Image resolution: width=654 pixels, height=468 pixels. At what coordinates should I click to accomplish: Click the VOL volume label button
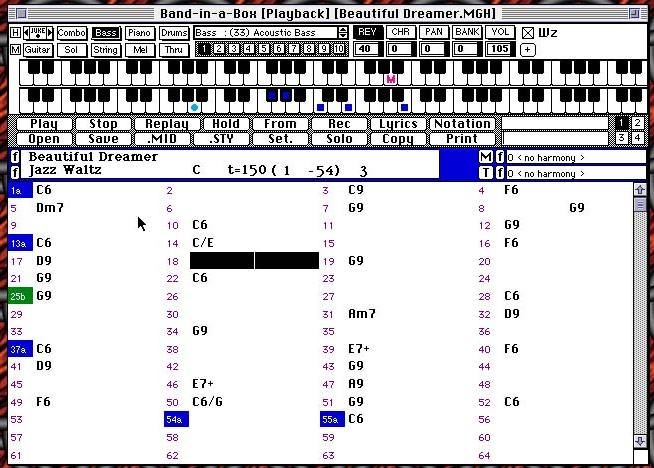(x=500, y=32)
